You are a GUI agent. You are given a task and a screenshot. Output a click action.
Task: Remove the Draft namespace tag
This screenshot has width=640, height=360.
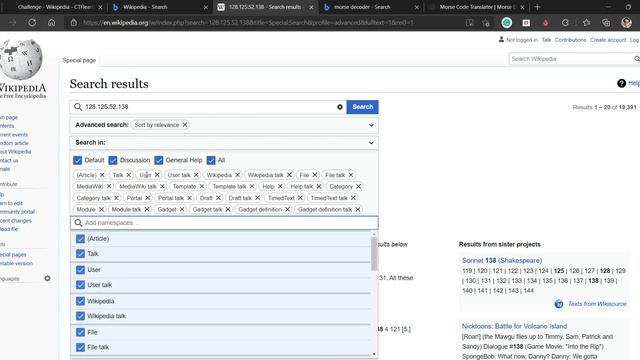pos(218,198)
